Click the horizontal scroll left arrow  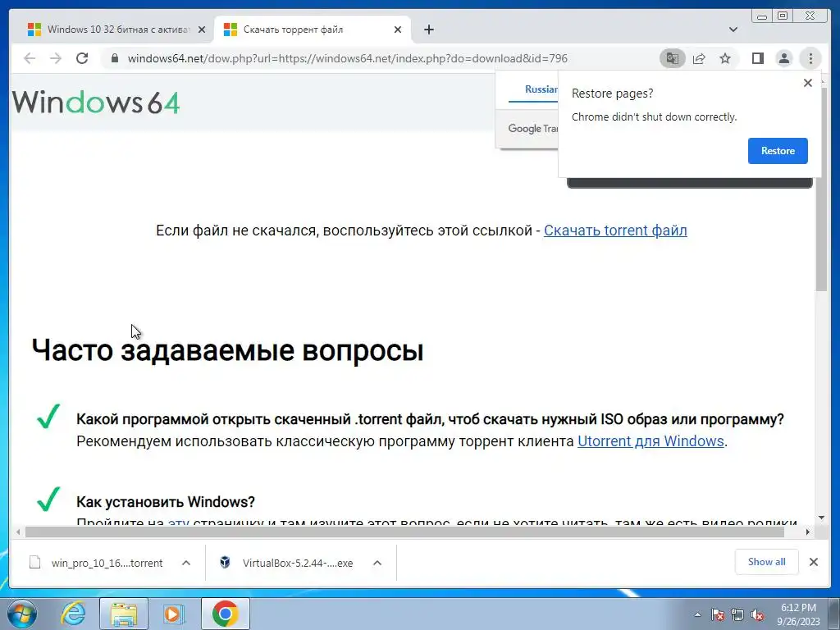18,532
